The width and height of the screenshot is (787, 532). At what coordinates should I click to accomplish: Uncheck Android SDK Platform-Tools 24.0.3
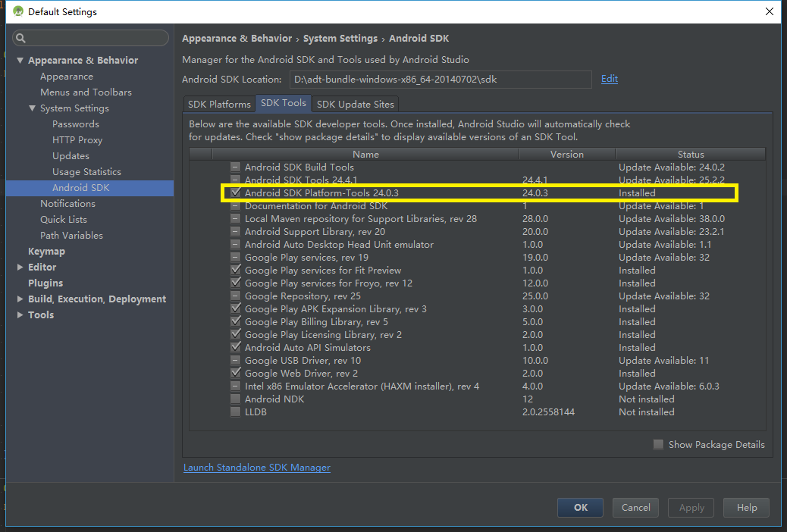tap(235, 192)
